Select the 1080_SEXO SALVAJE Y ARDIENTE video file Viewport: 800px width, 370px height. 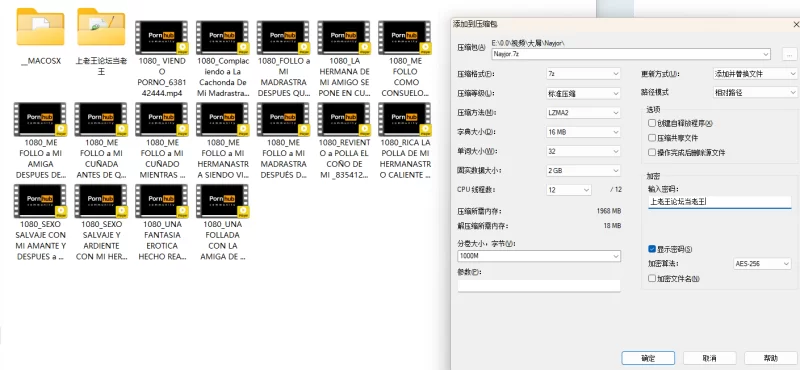click(101, 201)
